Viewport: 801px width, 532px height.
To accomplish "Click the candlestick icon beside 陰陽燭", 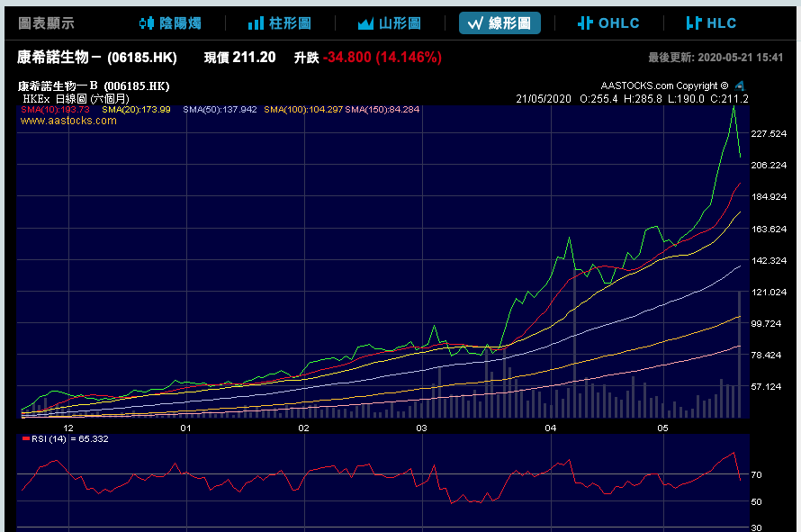I will pyautogui.click(x=147, y=23).
